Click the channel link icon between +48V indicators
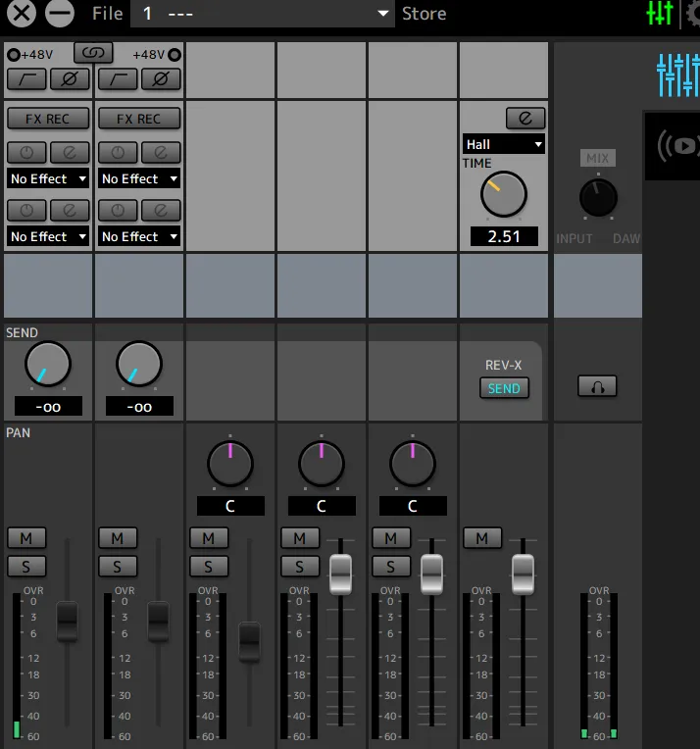 [x=93, y=54]
